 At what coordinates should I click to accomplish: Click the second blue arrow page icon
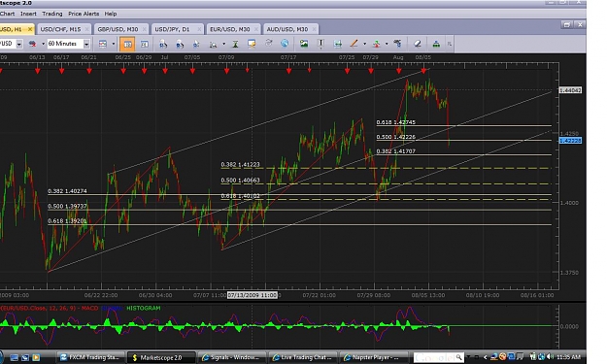pyautogui.click(x=180, y=44)
